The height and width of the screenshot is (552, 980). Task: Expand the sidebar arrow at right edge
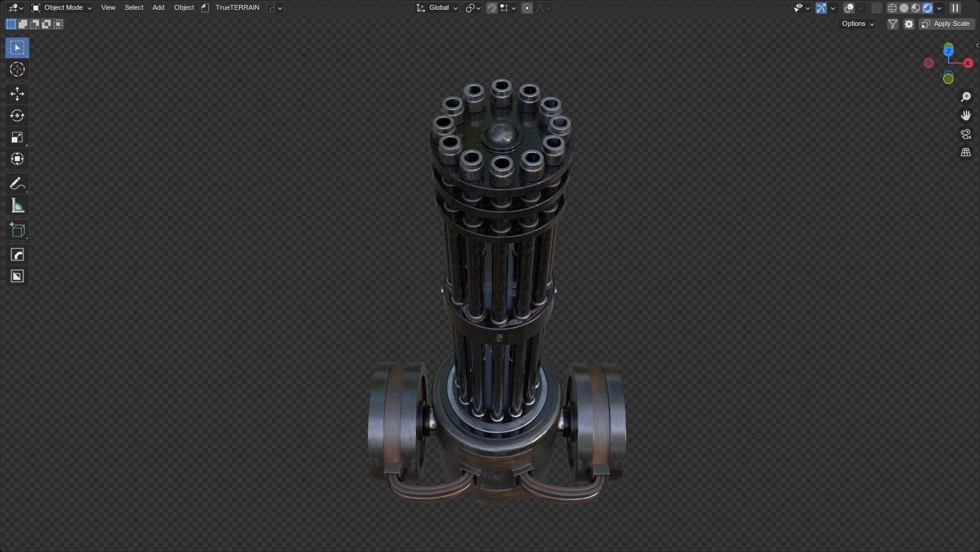(x=976, y=46)
